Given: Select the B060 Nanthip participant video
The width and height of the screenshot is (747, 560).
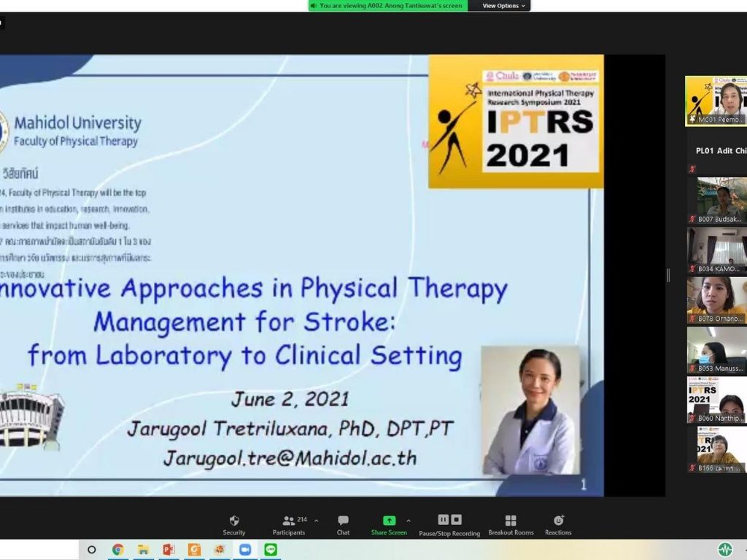Looking at the screenshot, I should click(717, 400).
